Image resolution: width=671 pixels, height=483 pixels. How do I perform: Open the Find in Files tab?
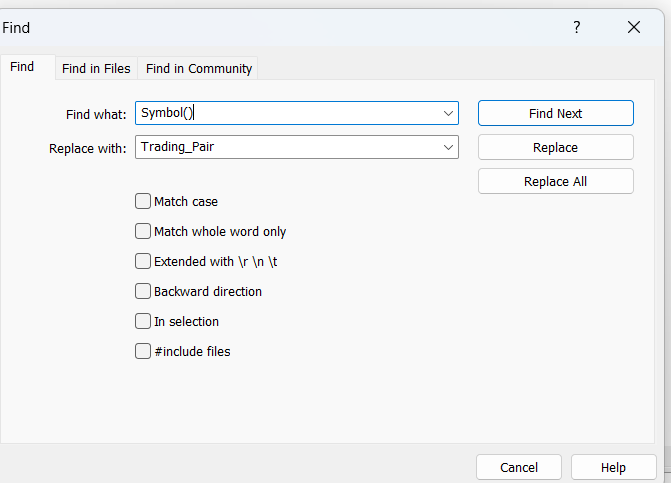[x=96, y=68]
